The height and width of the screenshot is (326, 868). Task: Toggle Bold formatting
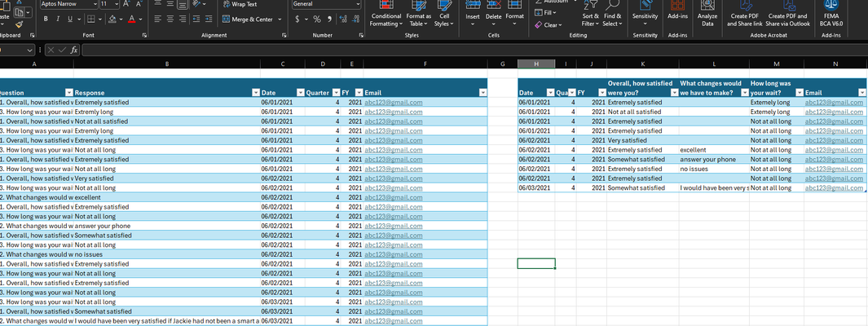click(x=46, y=19)
